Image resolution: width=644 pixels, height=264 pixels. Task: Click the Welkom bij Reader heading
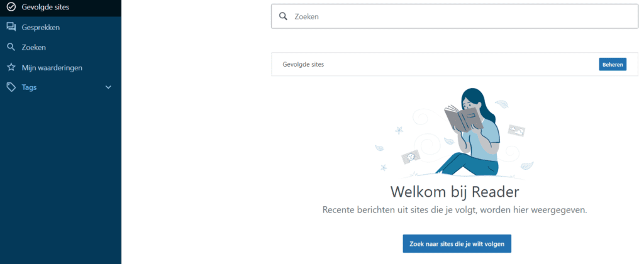455,192
